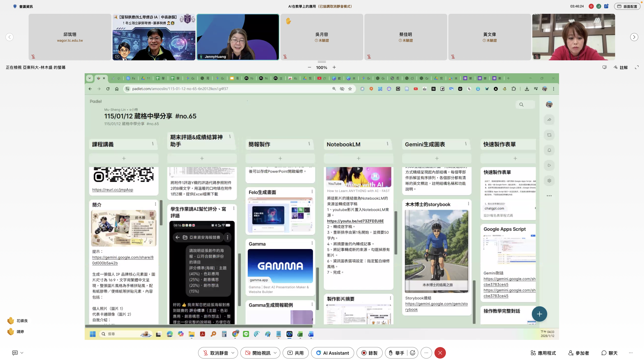The height and width of the screenshot is (362, 644).
Task: Open closed caption options chevron
Action: pyautogui.click(x=22, y=353)
